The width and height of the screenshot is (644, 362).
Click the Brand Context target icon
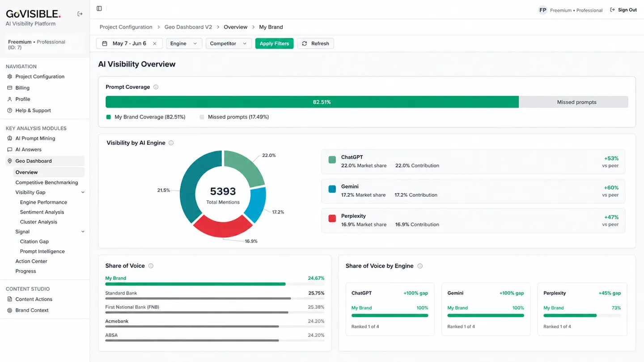click(x=10, y=310)
